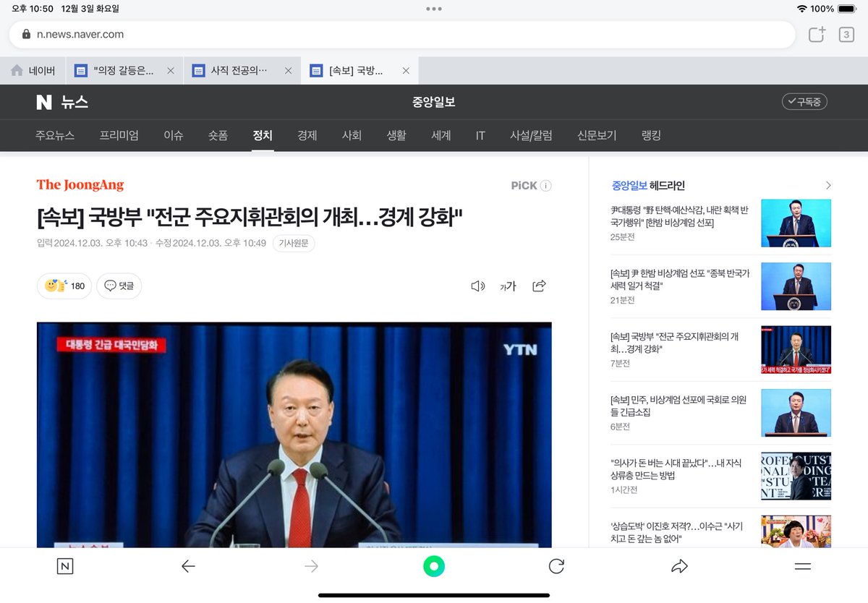Close the "의정 갈등은 tab
The image size is (868, 603).
[x=171, y=71]
